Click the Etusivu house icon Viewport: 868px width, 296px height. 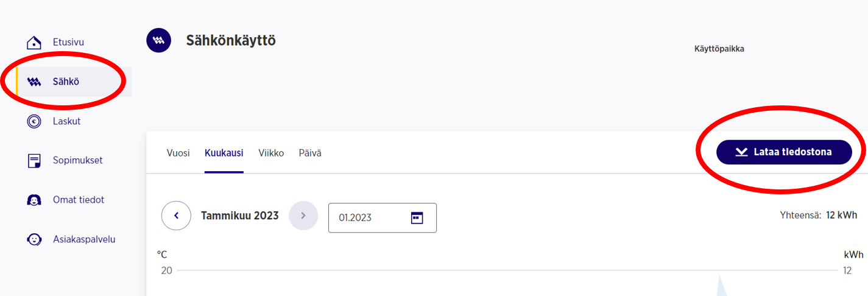34,43
